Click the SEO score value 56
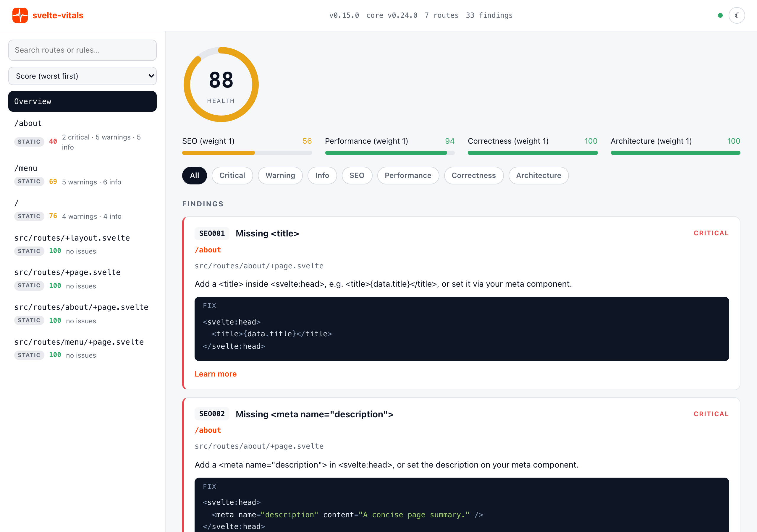This screenshot has height=532, width=757. [x=307, y=141]
